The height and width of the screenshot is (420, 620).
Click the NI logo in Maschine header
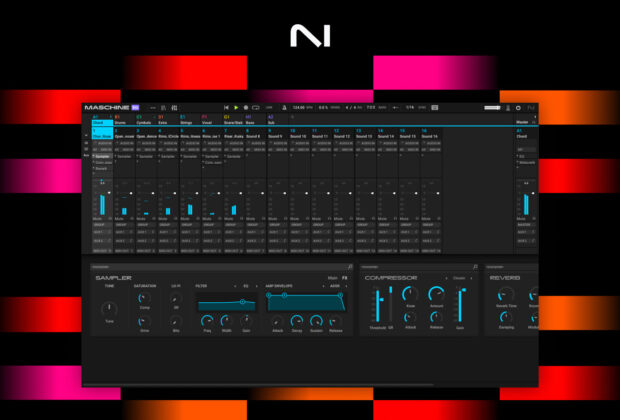tap(531, 108)
